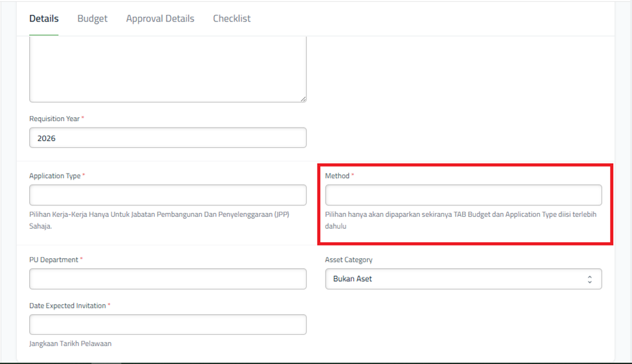Open the Application Type selection field

click(167, 195)
